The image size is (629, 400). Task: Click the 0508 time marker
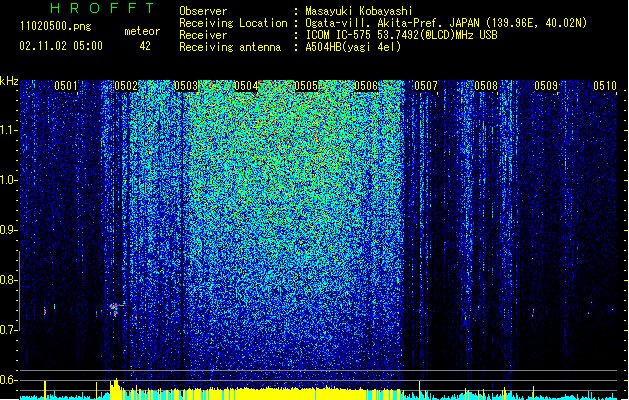(x=486, y=86)
